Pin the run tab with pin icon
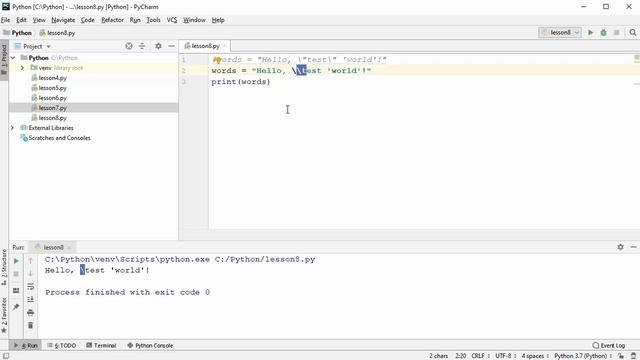The height and width of the screenshot is (360, 640). pyautogui.click(x=16, y=307)
